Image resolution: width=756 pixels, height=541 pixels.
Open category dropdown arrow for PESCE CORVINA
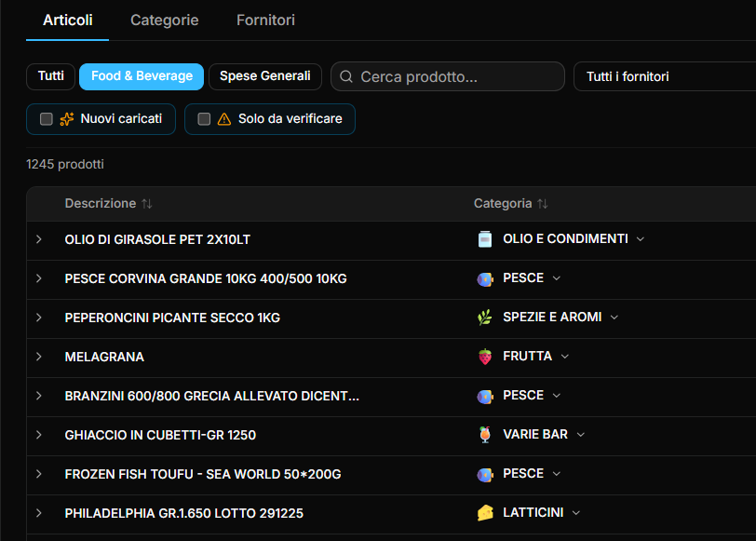point(557,278)
